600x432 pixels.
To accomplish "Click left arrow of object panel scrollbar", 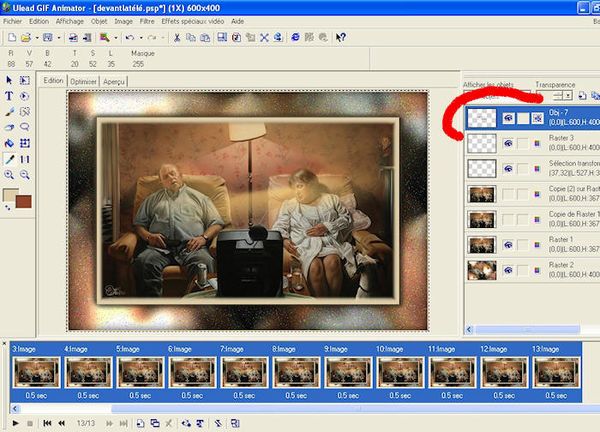I will [x=470, y=329].
